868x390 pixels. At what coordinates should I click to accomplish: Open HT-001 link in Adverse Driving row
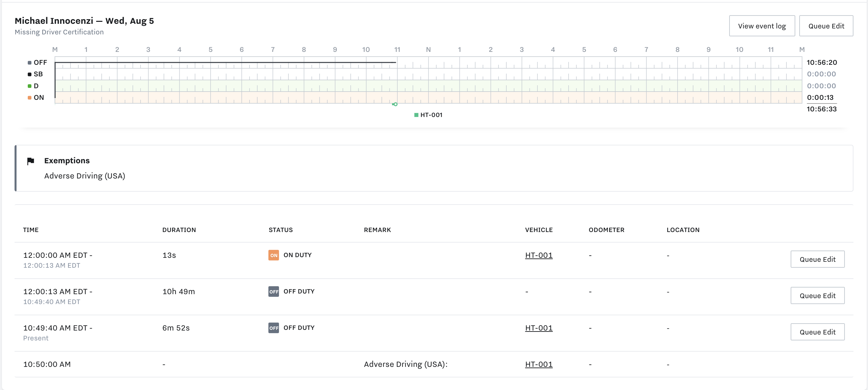pyautogui.click(x=538, y=365)
